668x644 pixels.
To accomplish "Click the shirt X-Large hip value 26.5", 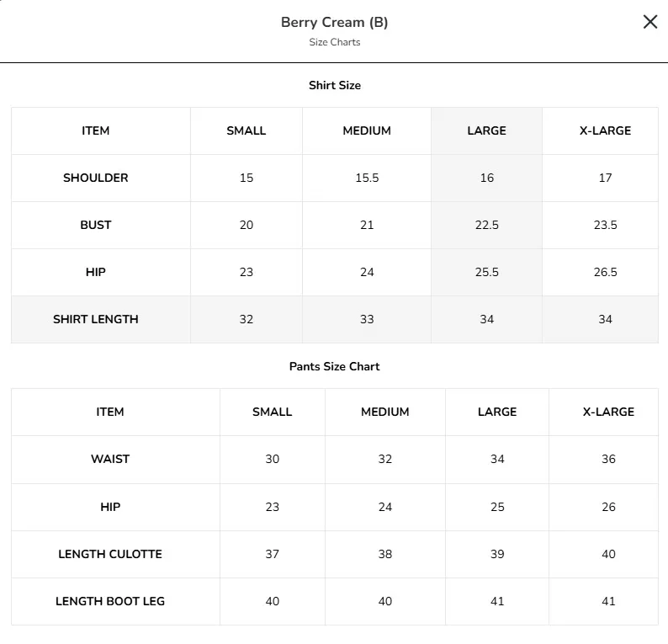I will coord(605,272).
